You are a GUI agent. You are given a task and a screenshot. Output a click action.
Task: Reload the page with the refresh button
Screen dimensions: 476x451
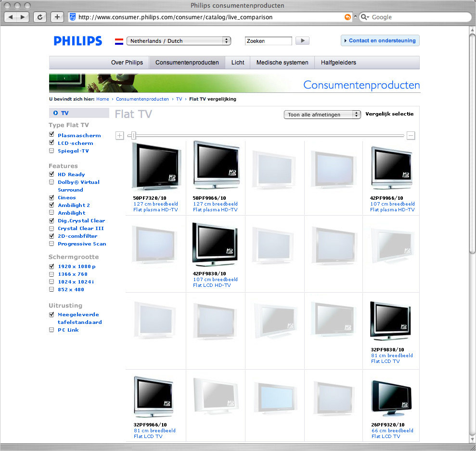pyautogui.click(x=40, y=17)
